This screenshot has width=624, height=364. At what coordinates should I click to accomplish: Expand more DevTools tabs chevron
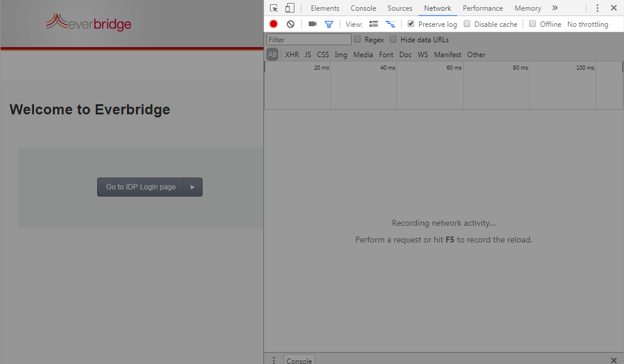point(555,8)
